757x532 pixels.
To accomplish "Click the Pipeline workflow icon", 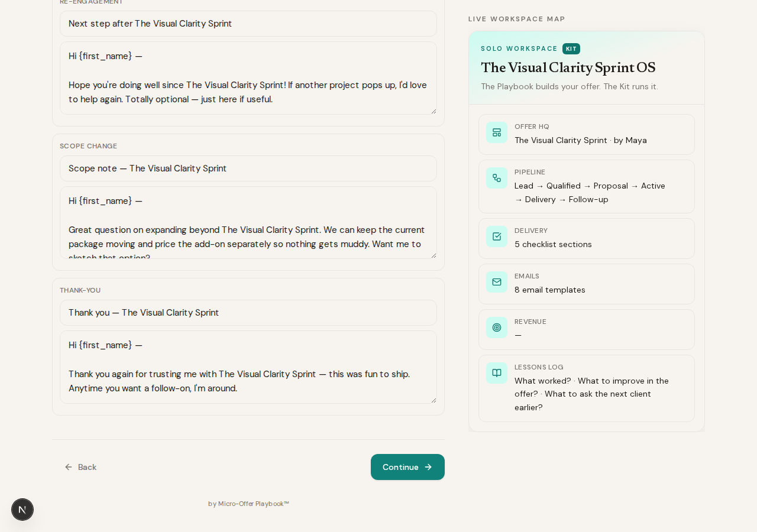I will click(x=497, y=178).
